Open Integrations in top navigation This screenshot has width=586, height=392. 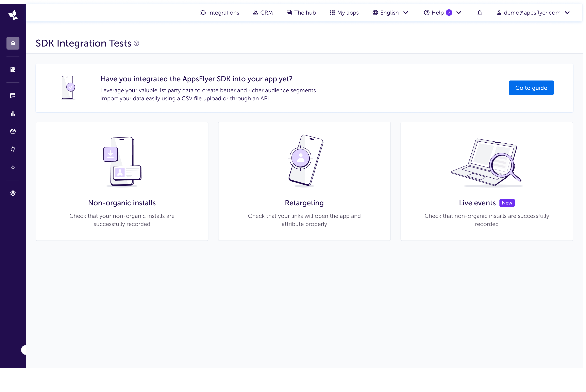point(220,13)
